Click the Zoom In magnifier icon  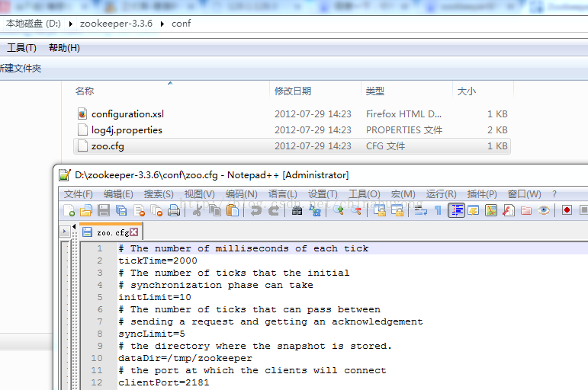[339, 210]
